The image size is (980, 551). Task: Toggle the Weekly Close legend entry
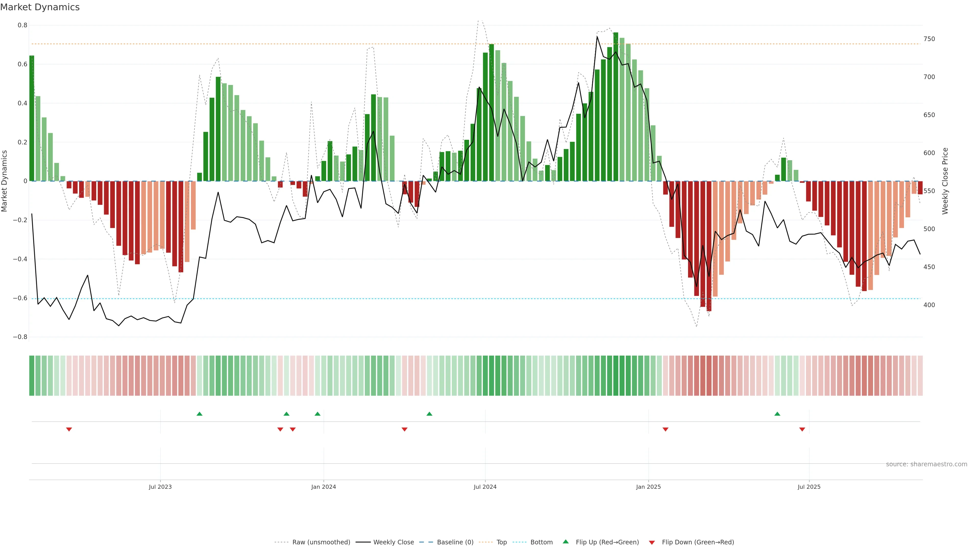click(393, 542)
